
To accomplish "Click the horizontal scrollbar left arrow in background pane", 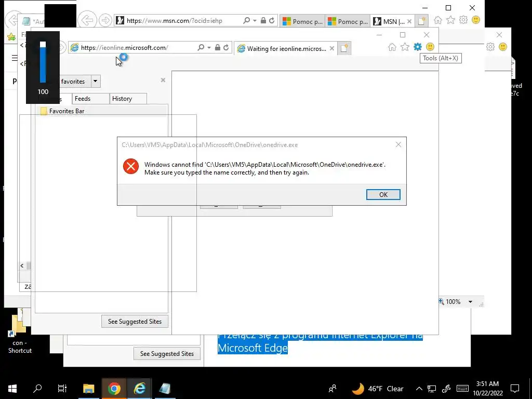I will point(22,265).
